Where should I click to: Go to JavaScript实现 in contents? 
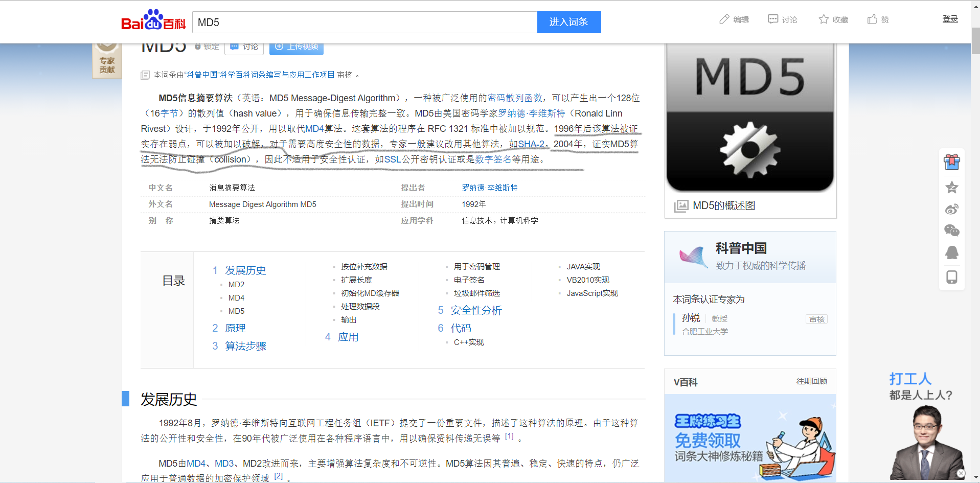tap(592, 293)
